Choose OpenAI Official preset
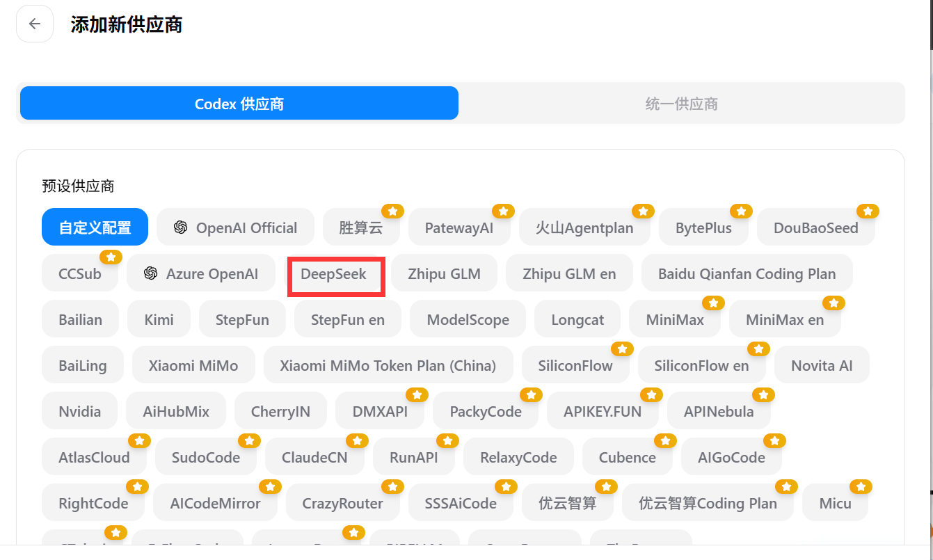 pos(235,227)
